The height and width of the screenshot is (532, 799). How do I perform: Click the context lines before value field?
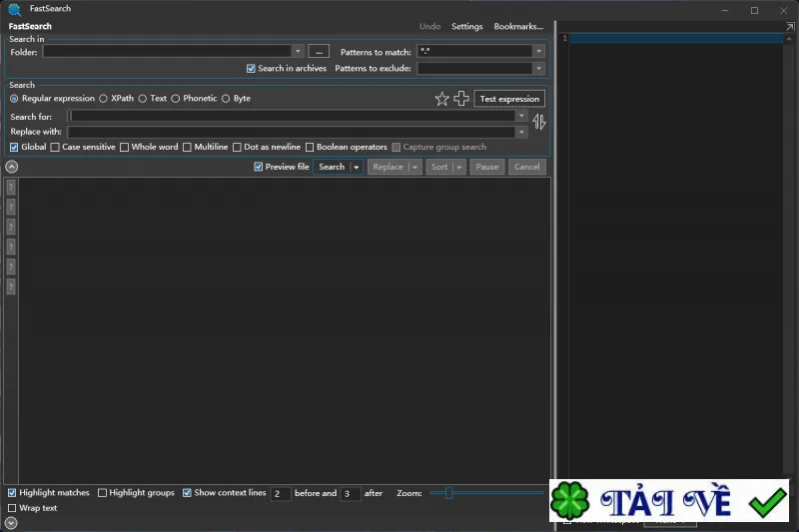tap(281, 493)
